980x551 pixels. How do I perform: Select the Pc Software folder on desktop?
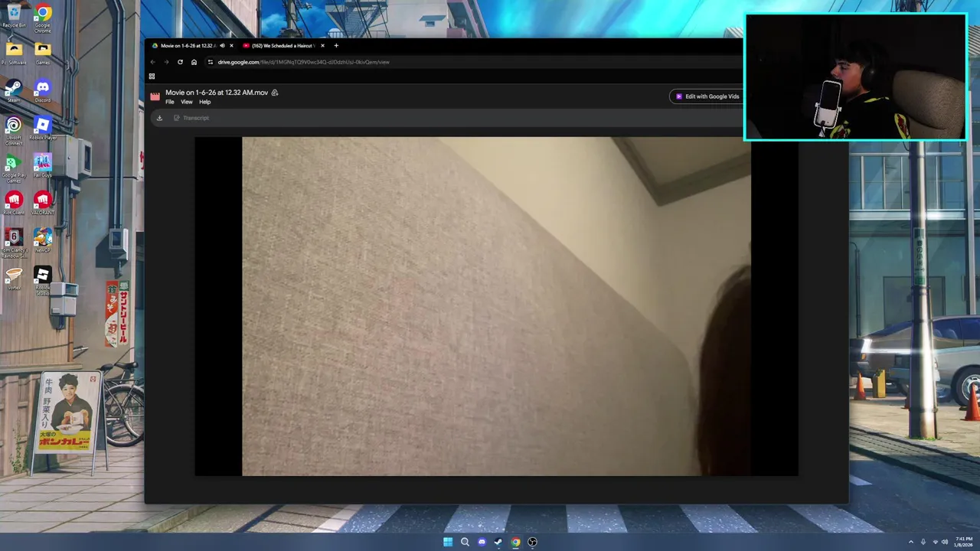pyautogui.click(x=14, y=54)
